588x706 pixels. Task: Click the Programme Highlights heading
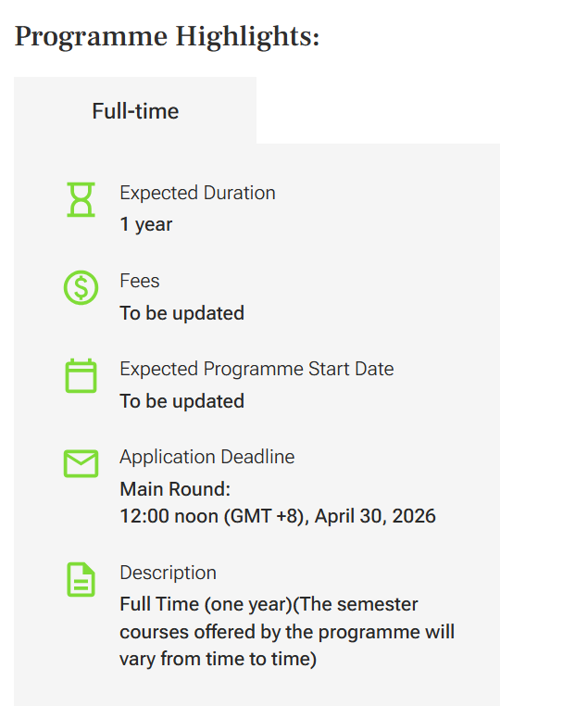(x=167, y=36)
